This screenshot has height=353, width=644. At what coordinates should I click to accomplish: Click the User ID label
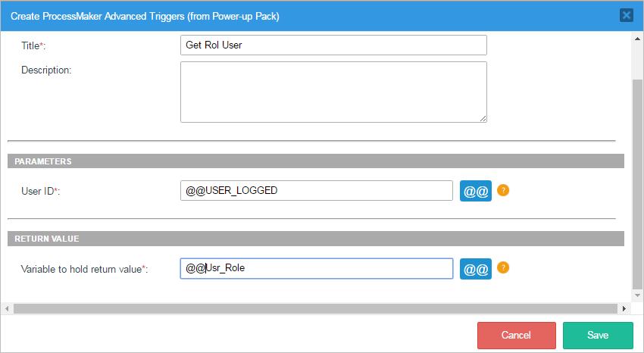40,191
